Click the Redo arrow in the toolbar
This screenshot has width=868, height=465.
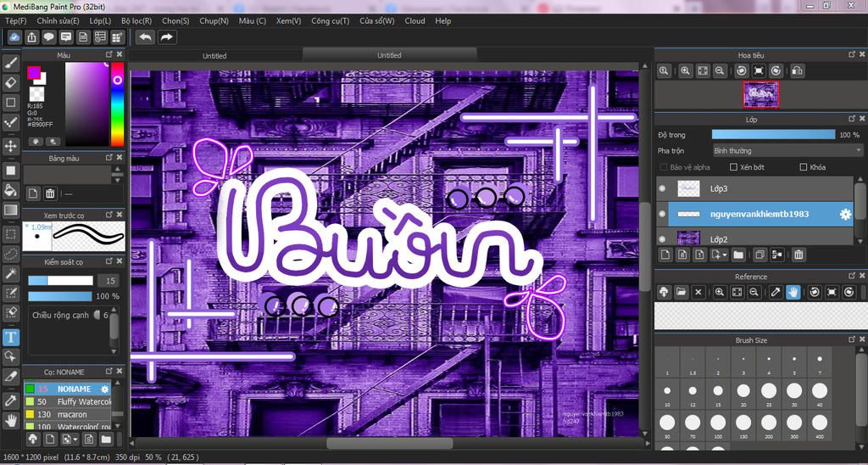click(166, 37)
